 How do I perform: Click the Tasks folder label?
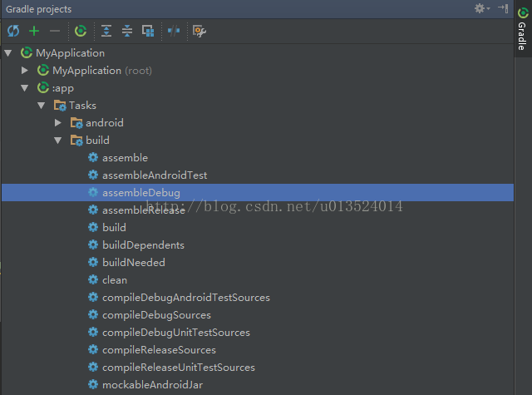pos(82,106)
